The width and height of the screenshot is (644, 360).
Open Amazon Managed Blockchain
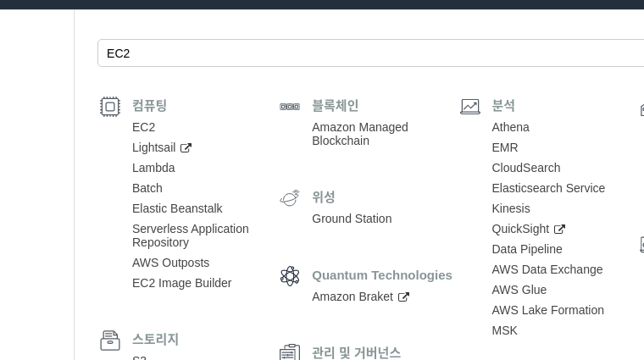(360, 134)
